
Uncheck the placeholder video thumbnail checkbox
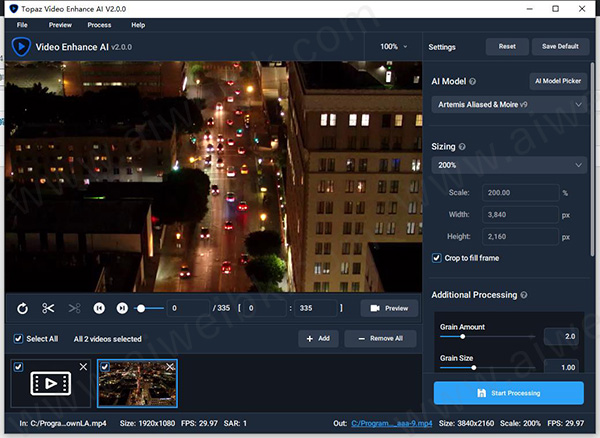coord(18,367)
